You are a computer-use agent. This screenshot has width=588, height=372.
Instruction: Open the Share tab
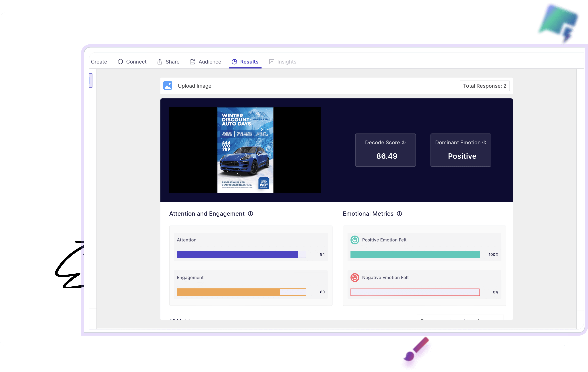[x=168, y=62]
